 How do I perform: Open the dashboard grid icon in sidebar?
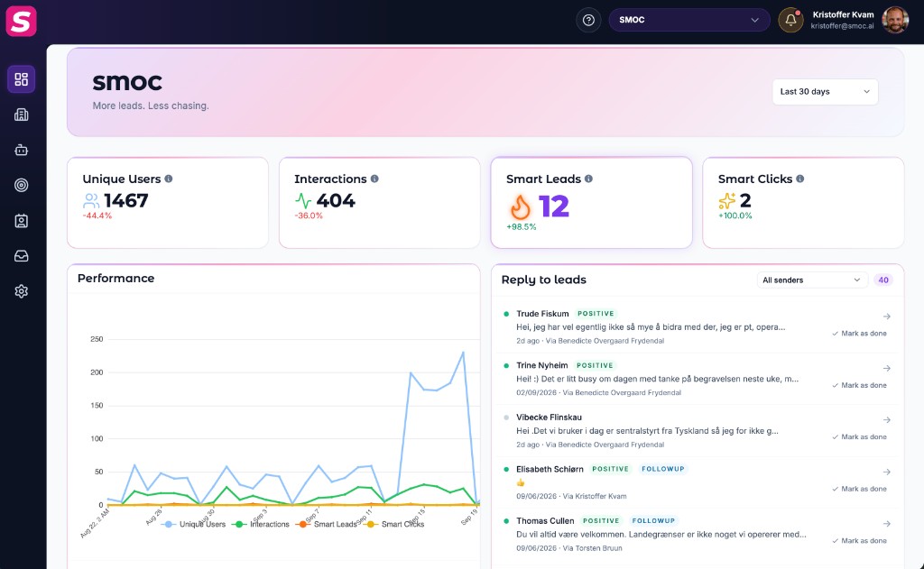click(22, 79)
